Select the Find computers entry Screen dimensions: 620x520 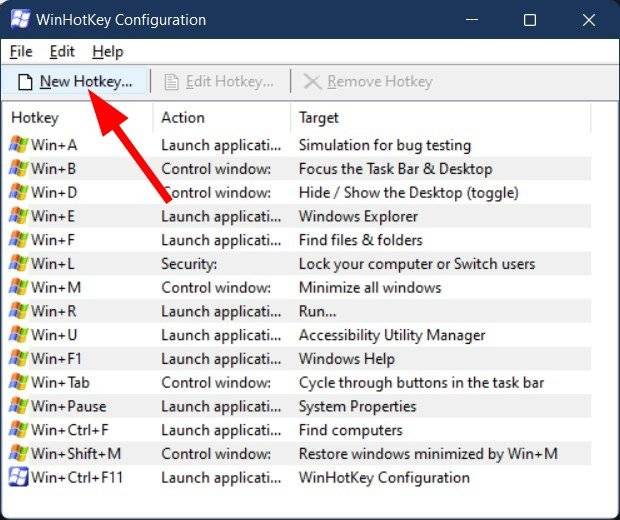coord(350,431)
